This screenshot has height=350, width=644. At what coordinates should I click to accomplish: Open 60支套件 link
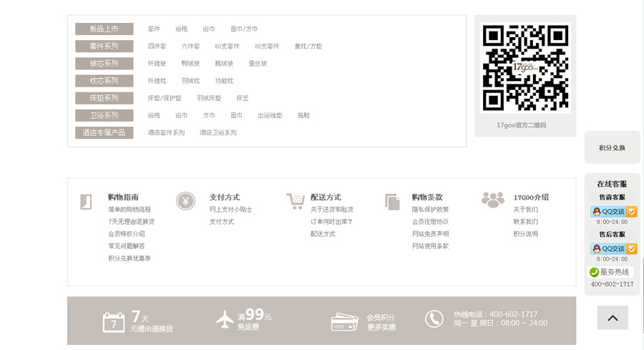pyautogui.click(x=227, y=46)
